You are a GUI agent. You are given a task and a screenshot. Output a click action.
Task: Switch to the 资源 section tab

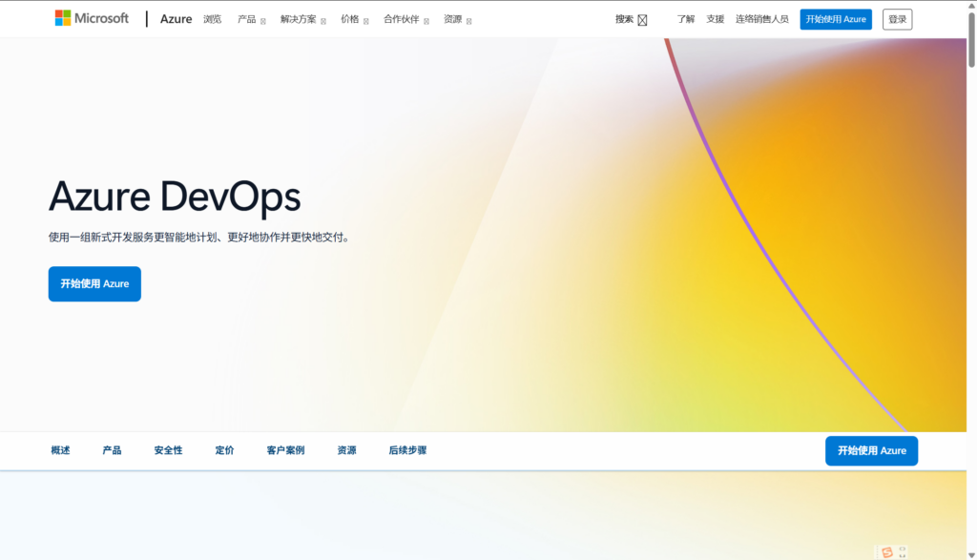[347, 450]
